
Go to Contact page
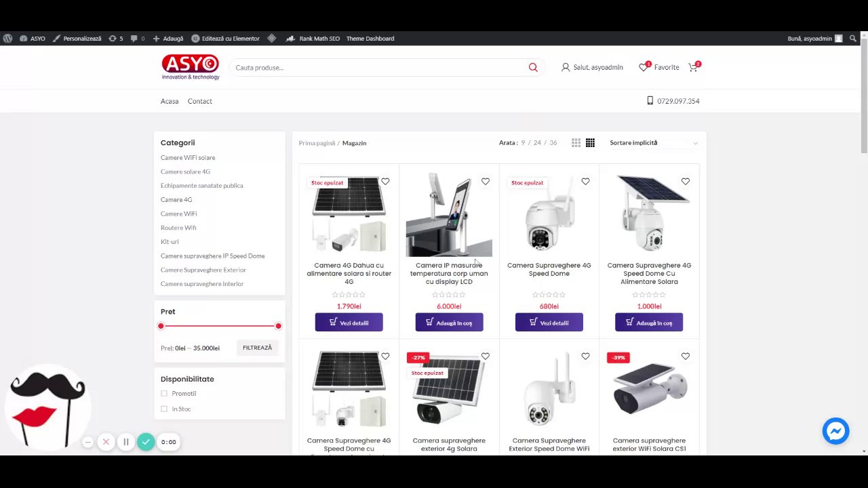coord(199,101)
